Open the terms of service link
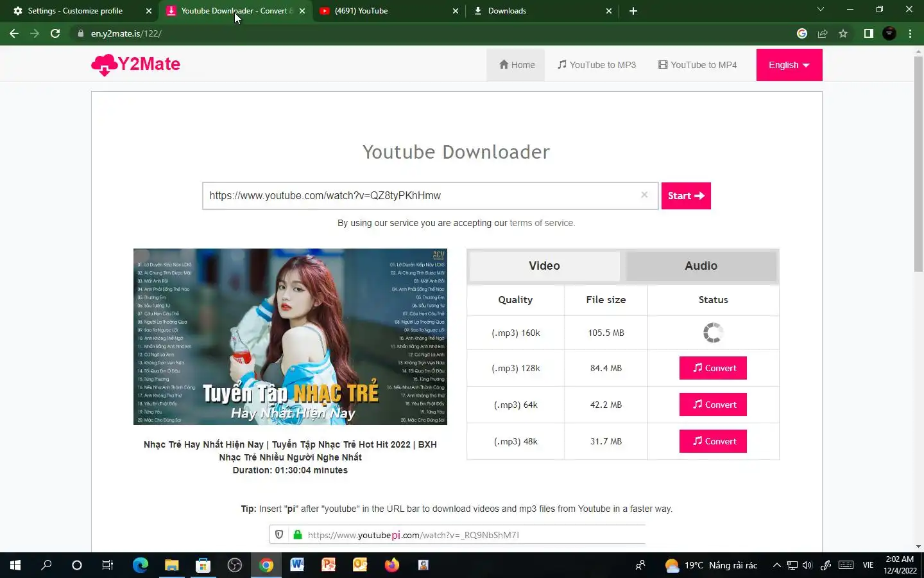Viewport: 924px width, 578px height. point(542,223)
